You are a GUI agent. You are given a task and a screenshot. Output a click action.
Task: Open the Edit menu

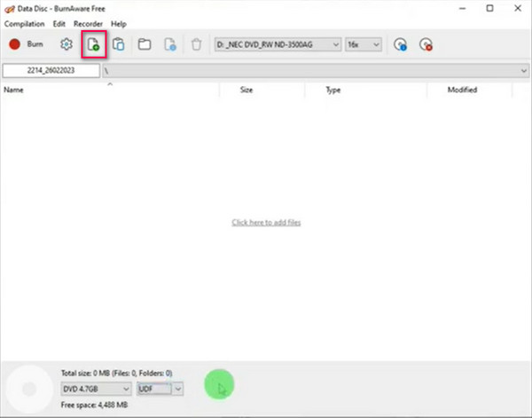(x=59, y=24)
